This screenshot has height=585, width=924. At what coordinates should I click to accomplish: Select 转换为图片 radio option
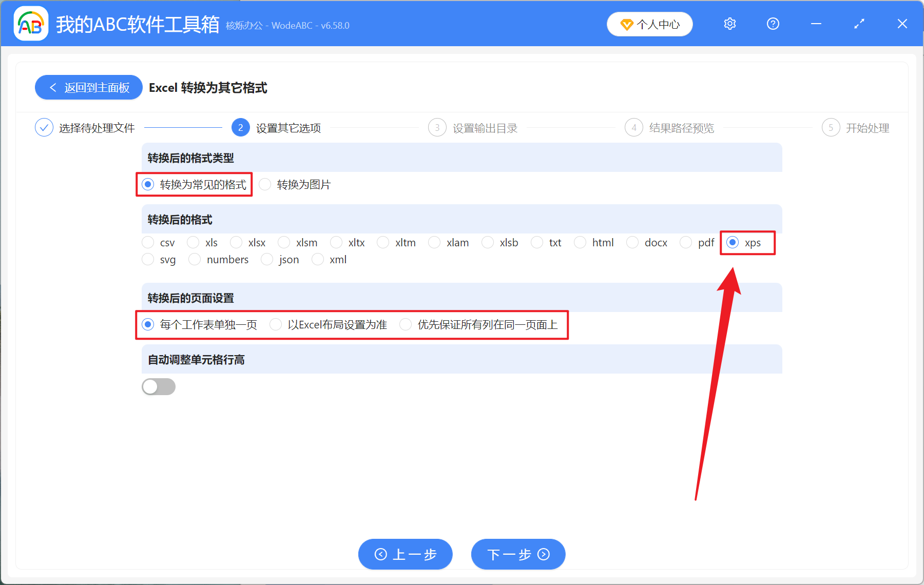(x=265, y=185)
